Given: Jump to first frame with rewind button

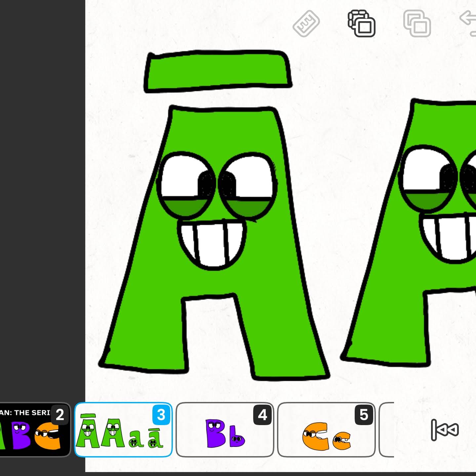Looking at the screenshot, I should (x=445, y=430).
